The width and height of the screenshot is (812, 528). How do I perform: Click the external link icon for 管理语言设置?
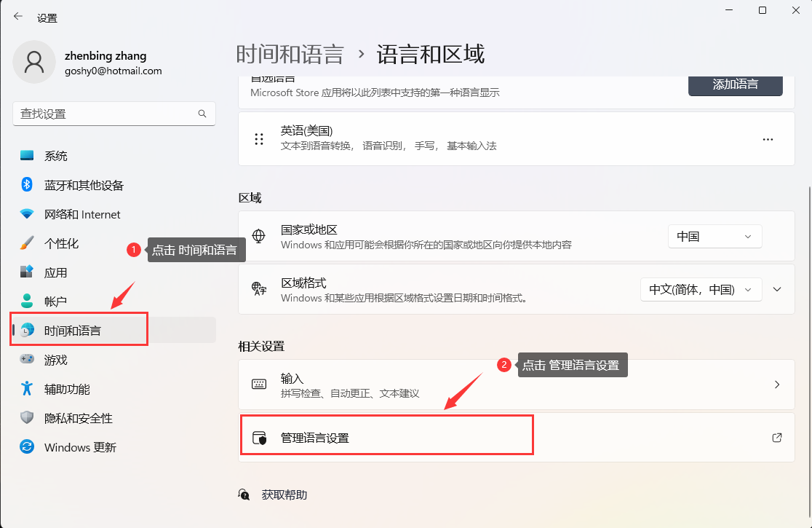[x=776, y=438]
